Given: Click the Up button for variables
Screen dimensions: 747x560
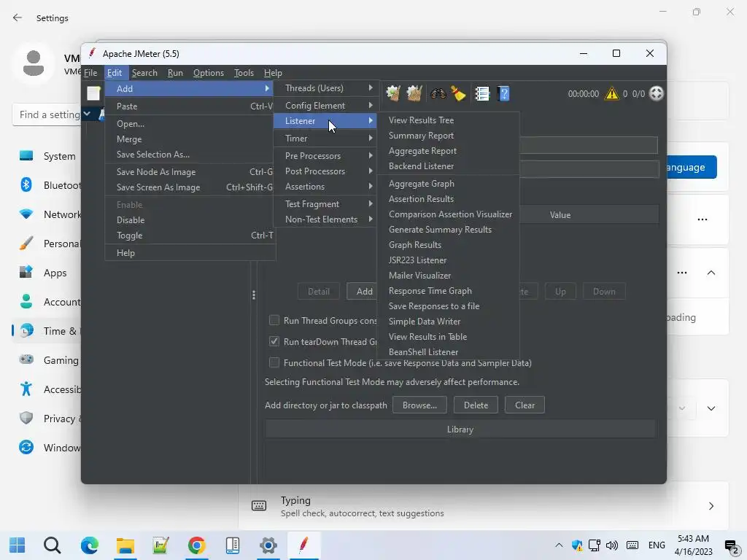Looking at the screenshot, I should click(x=560, y=291).
